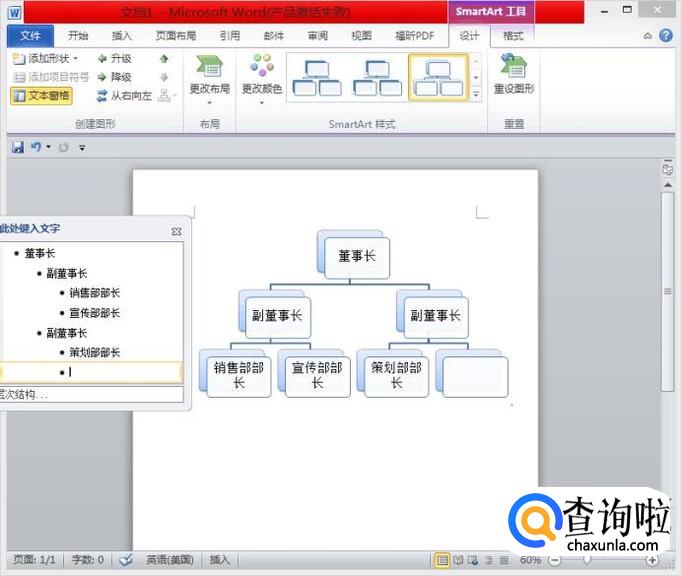Viewport: 682px width, 576px height.
Task: Click the 页面: 1/1 status indicator
Action: 35,559
